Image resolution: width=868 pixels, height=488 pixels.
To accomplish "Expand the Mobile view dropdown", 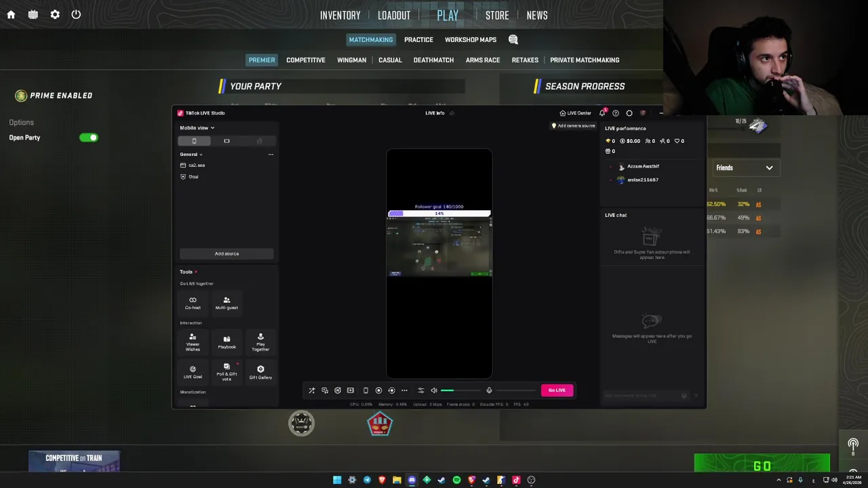I will (x=197, y=127).
